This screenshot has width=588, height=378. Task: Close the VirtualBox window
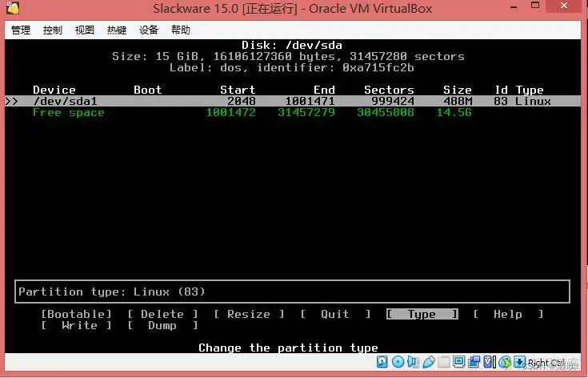[x=564, y=6]
